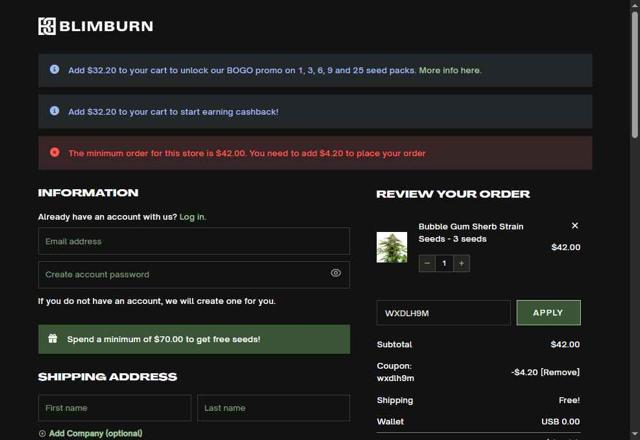Open the More info here link
Screen dimensions: 640x440
tap(450, 70)
